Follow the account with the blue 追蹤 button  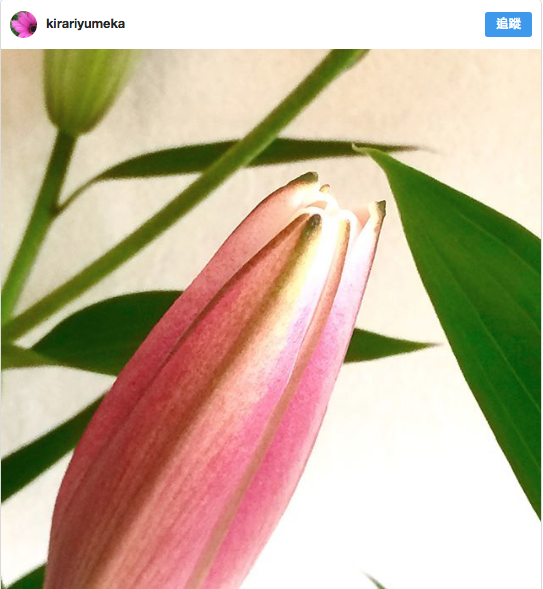[508, 24]
